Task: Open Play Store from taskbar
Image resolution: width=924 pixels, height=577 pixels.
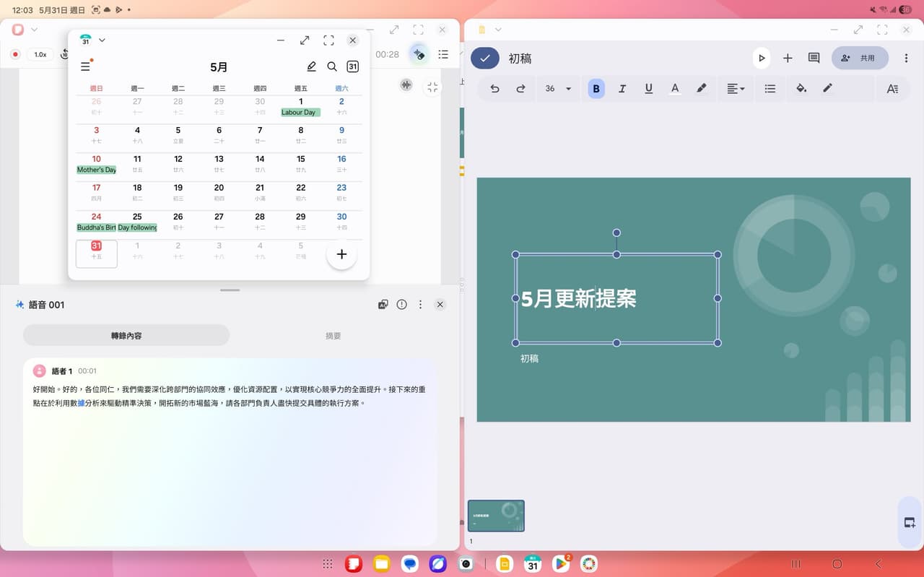Action: 561,564
